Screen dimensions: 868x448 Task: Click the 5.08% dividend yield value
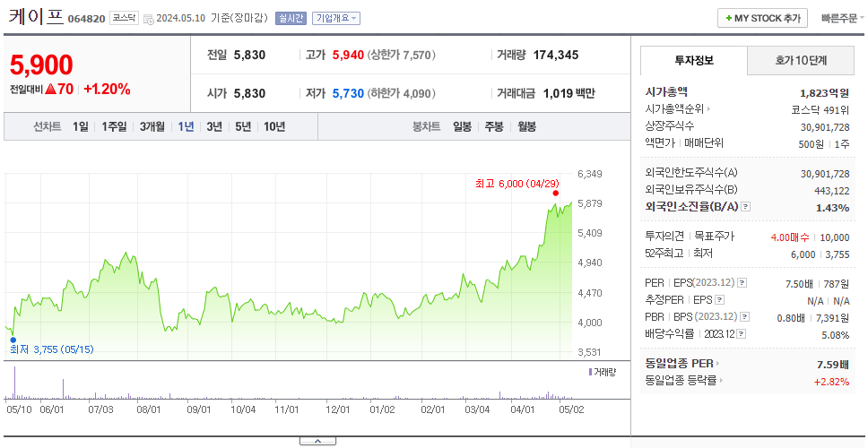[x=836, y=334]
